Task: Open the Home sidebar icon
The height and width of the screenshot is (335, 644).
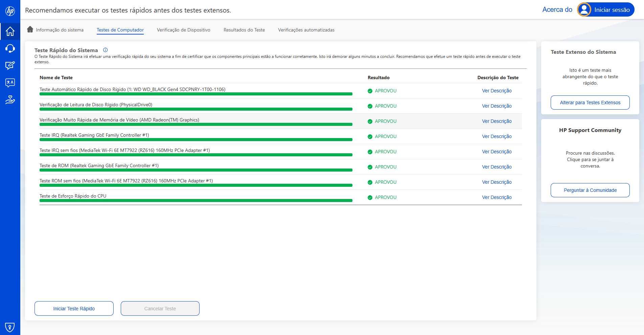Action: click(x=10, y=31)
